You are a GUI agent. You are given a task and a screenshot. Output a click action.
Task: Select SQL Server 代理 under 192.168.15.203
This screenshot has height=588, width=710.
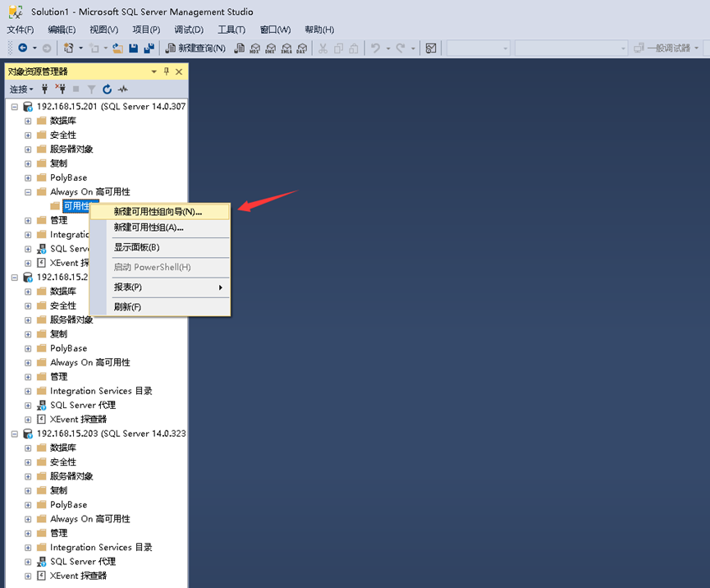point(83,562)
